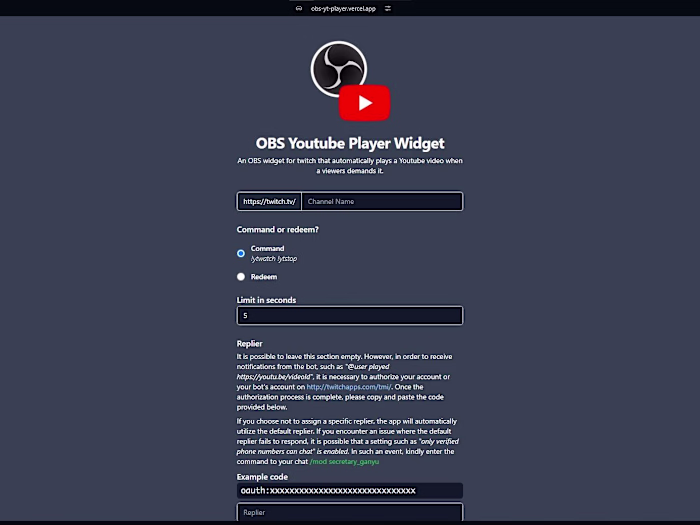Click the Example code label
Image resolution: width=700 pixels, height=525 pixels.
(262, 477)
